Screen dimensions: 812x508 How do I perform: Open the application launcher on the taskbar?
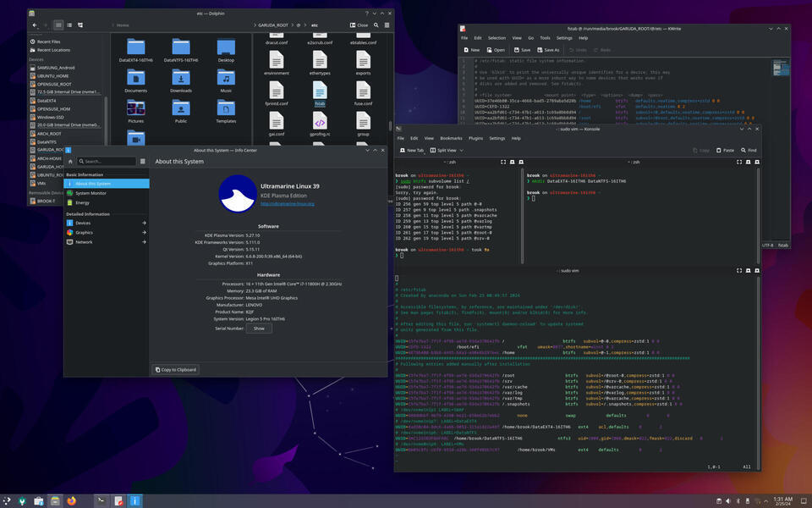click(x=7, y=500)
